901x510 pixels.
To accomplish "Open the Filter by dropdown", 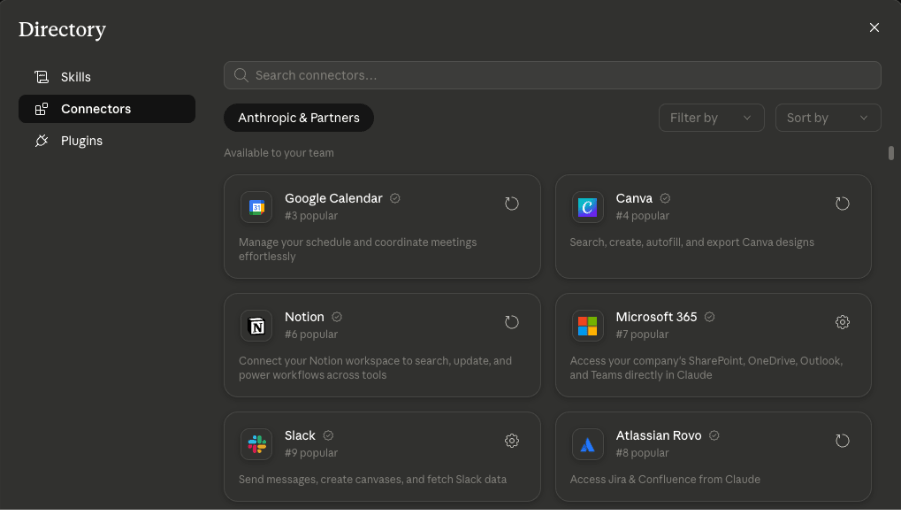I will click(711, 118).
